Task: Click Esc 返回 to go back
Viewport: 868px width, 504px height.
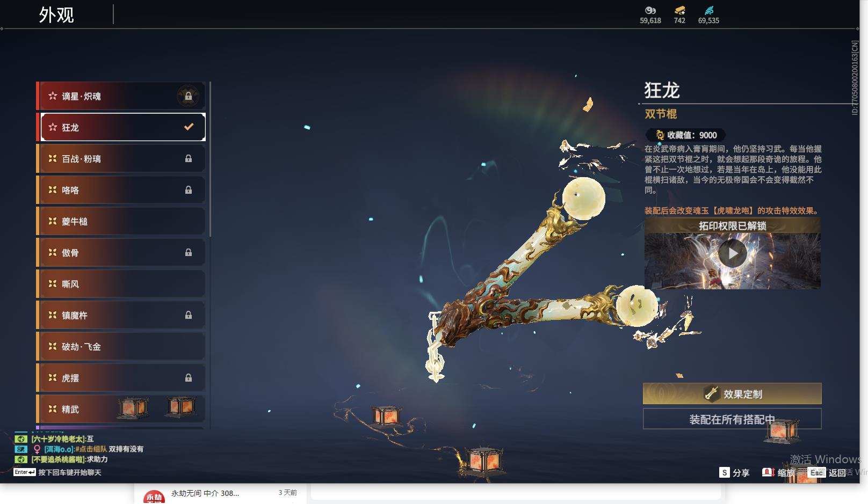Action: point(816,473)
